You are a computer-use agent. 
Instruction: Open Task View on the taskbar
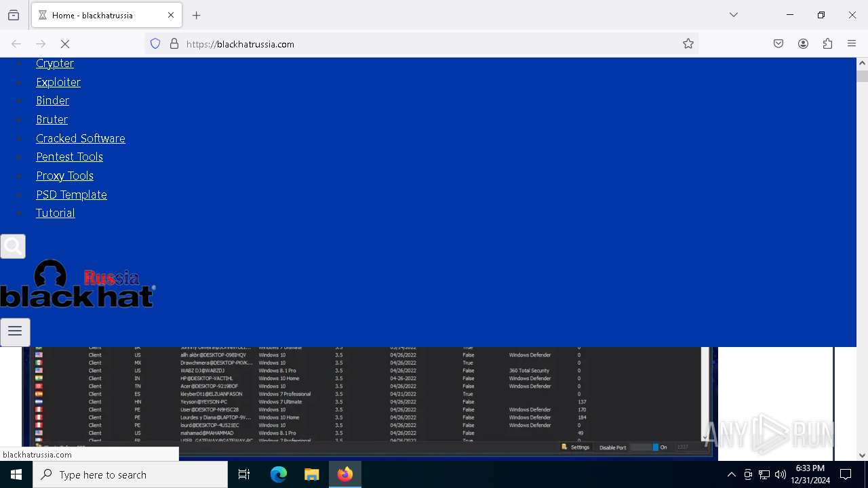tap(244, 474)
